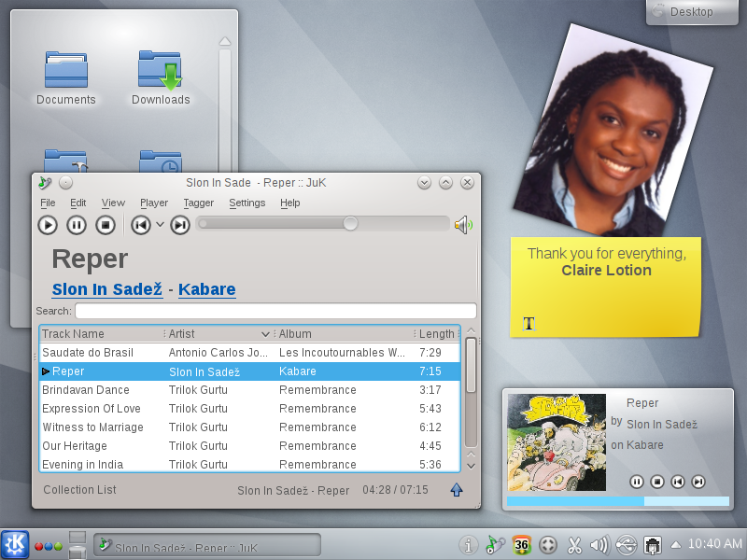Open the Tagger menu
This screenshot has width=747, height=560.
199,203
